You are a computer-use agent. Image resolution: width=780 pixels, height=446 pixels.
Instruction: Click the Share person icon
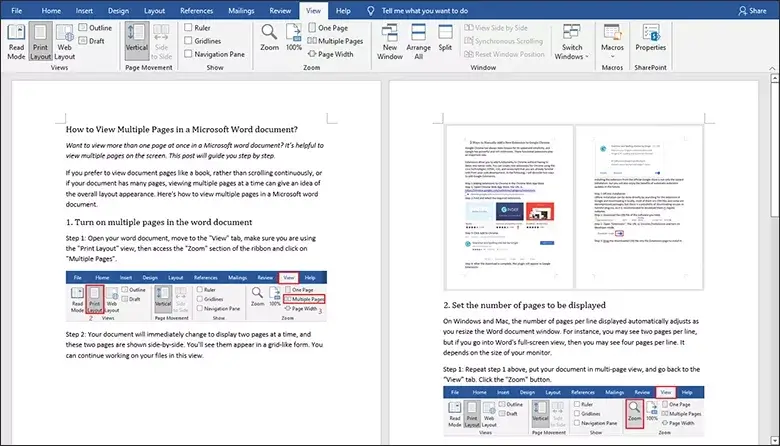click(x=743, y=10)
